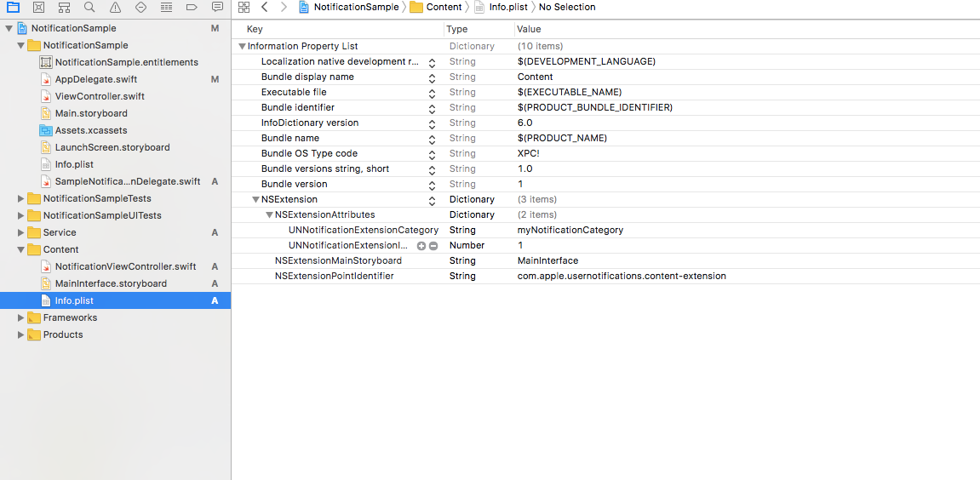Image resolution: width=980 pixels, height=480 pixels.
Task: Edit Bundle display name value Content
Action: point(535,77)
